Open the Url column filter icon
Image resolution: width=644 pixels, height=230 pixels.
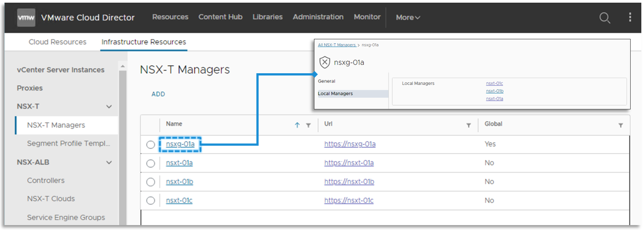point(468,125)
